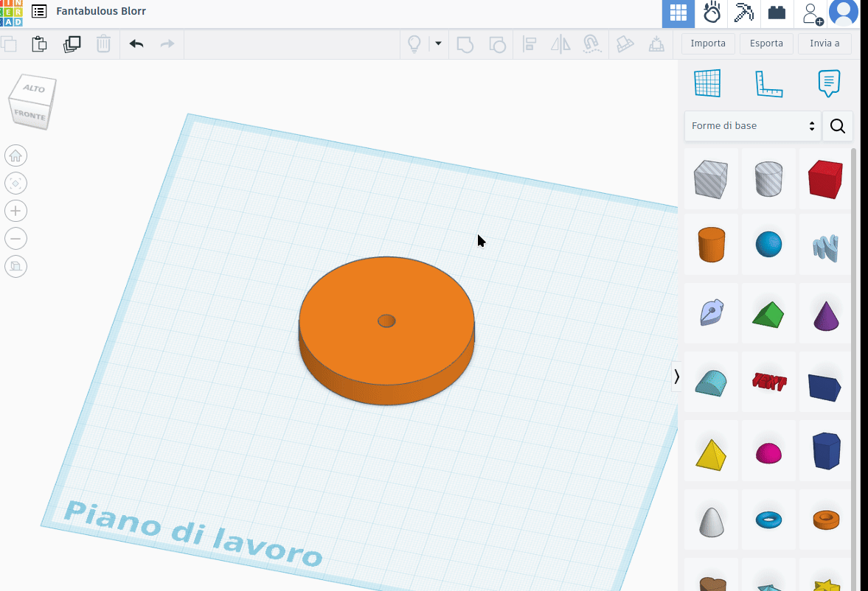868x591 pixels.
Task: Select the yellow Pyramid shape
Action: point(711,454)
